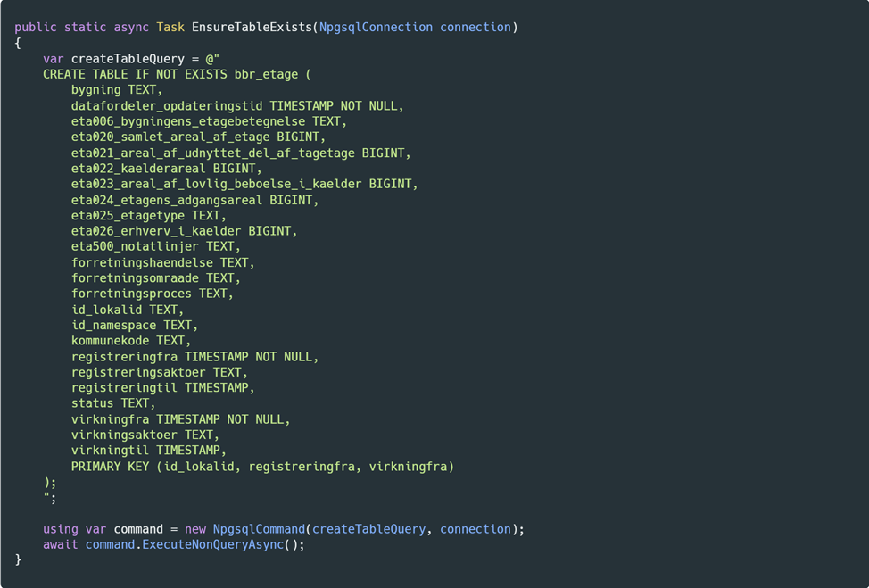Click the ExecuteNonQueryAsync method call
This screenshot has width=869, height=588.
pyautogui.click(x=212, y=544)
